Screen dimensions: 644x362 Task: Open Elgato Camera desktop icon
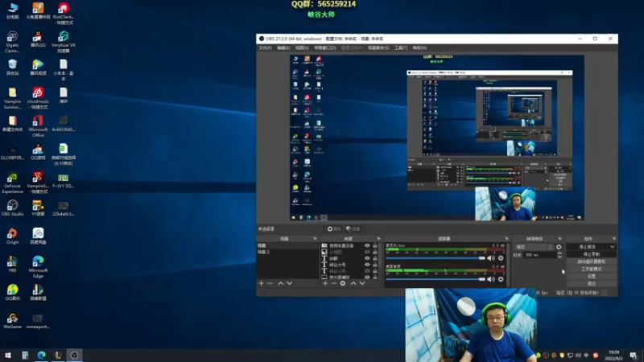[12, 42]
